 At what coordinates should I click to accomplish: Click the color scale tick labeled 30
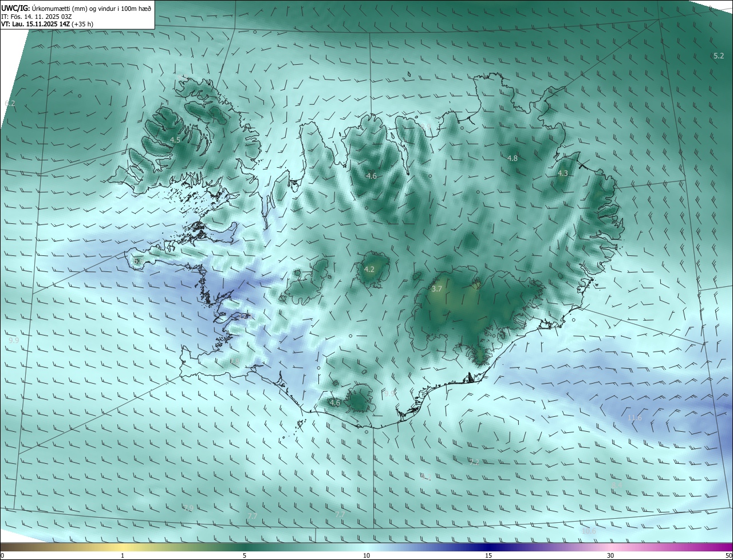(610, 555)
